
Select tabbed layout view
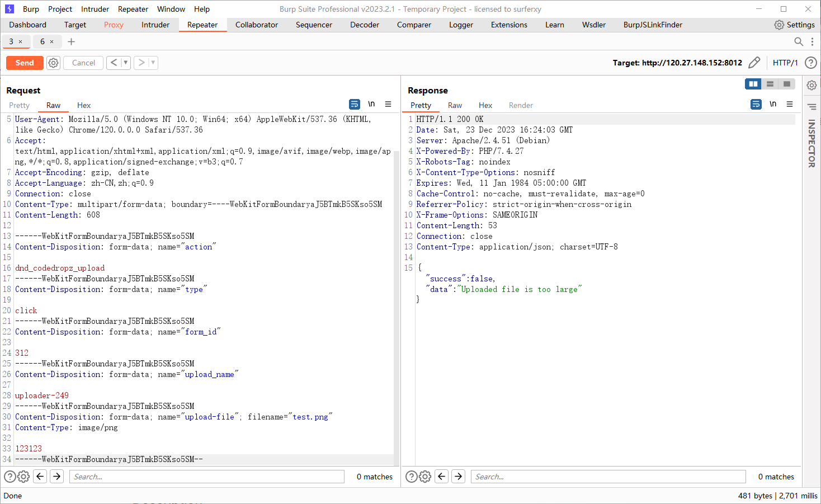[787, 84]
